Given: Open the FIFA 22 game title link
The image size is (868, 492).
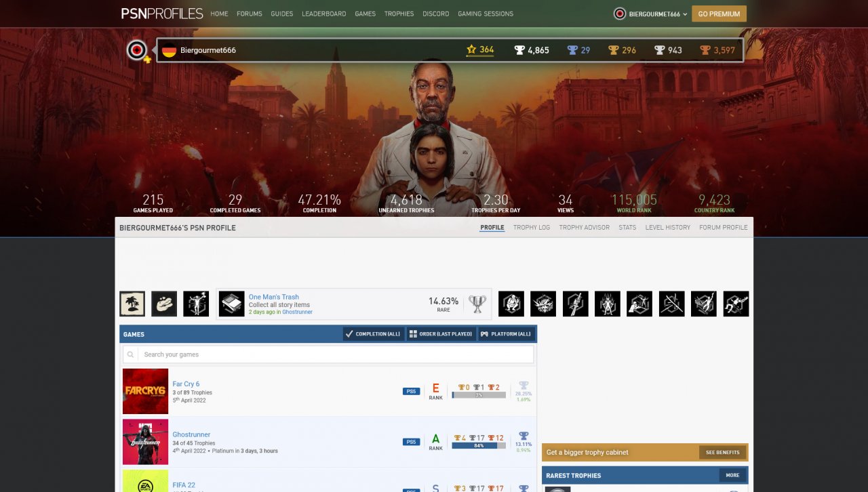Looking at the screenshot, I should click(x=184, y=485).
